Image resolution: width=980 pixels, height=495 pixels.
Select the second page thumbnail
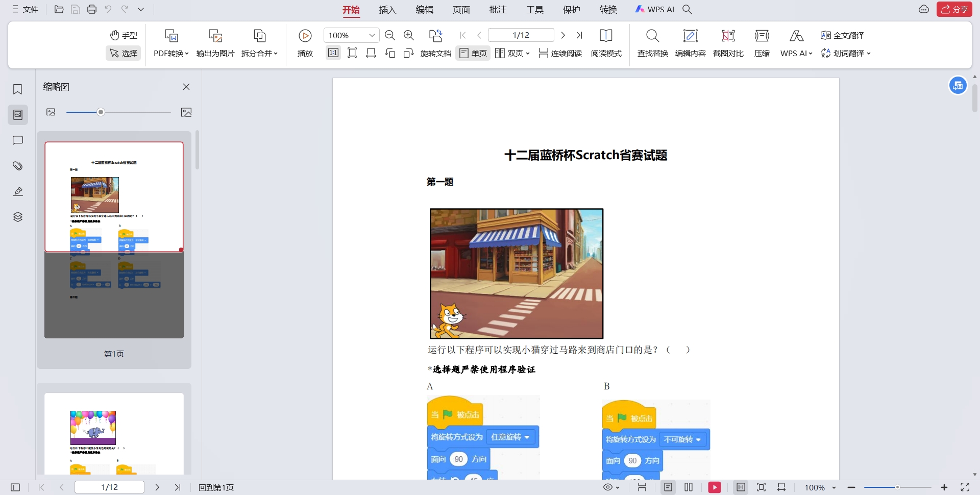click(114, 434)
